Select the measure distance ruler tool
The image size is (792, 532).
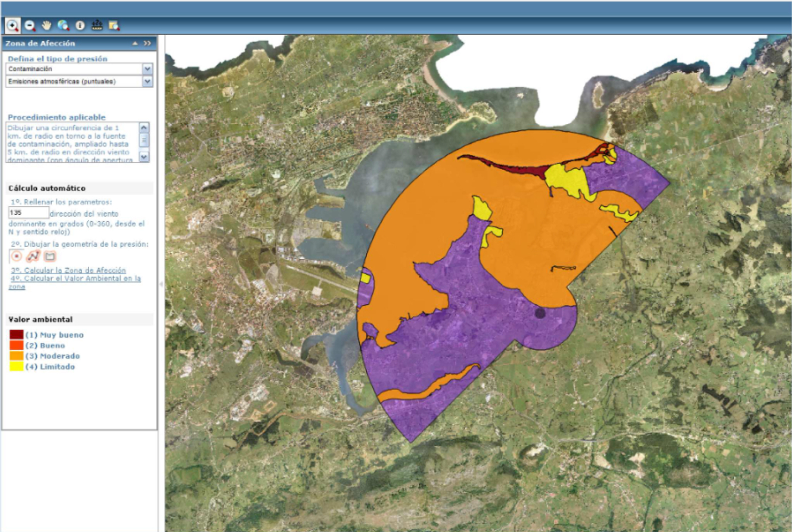pos(97,25)
